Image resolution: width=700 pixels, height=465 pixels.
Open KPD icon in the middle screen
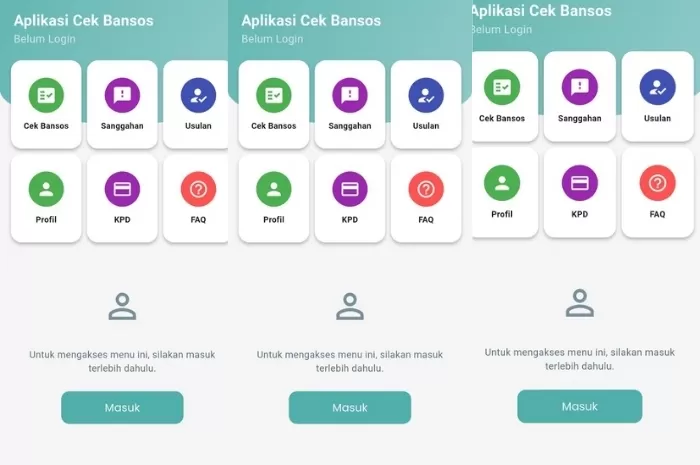point(350,189)
